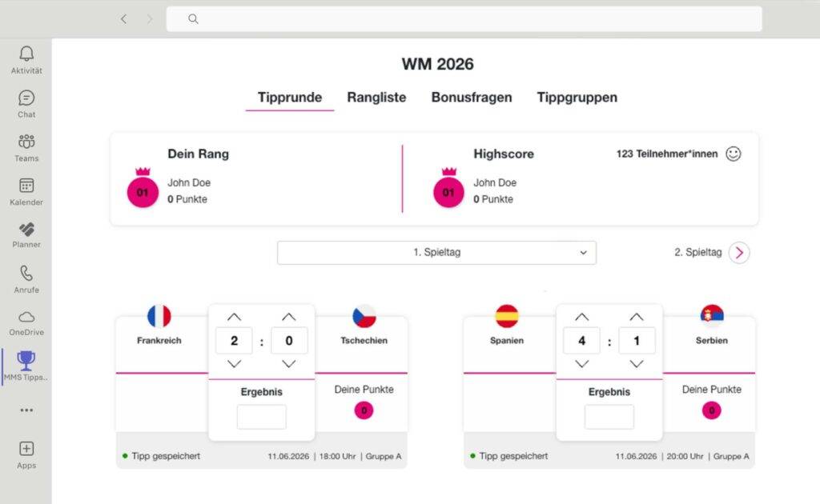The image size is (820, 504).
Task: Open the Bonusfragen tab
Action: [471, 97]
